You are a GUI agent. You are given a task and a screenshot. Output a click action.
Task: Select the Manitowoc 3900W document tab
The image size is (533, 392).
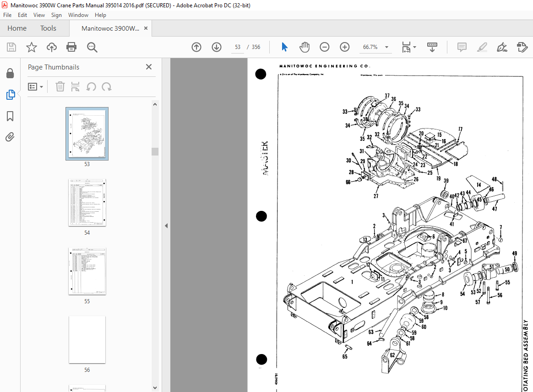(x=110, y=28)
